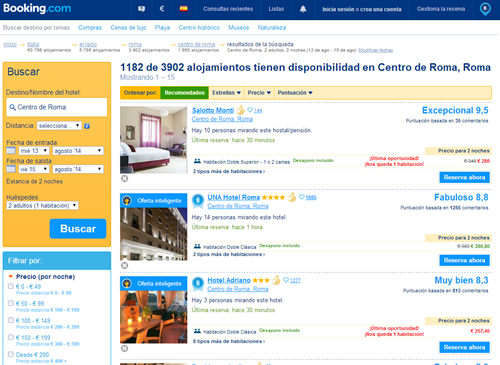This screenshot has width=500, height=365.
Task: Open check-in day dropdown mié 13
Action: click(34, 151)
